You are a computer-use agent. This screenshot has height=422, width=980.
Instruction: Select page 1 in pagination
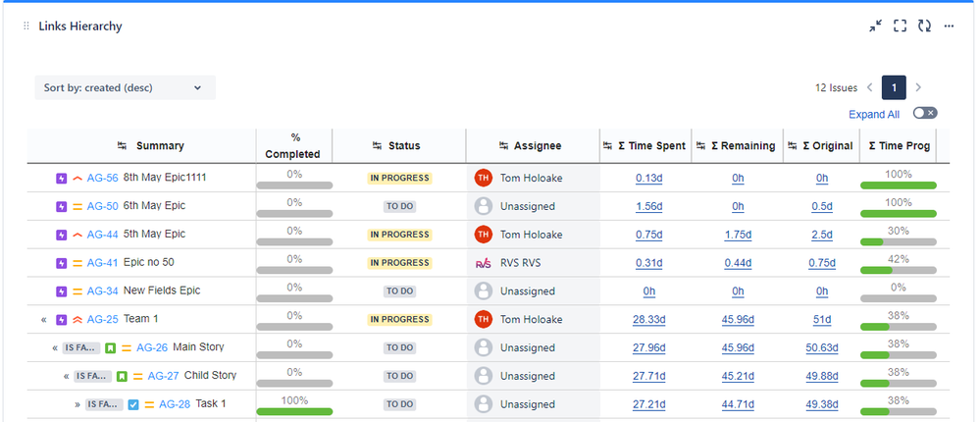coord(894,87)
